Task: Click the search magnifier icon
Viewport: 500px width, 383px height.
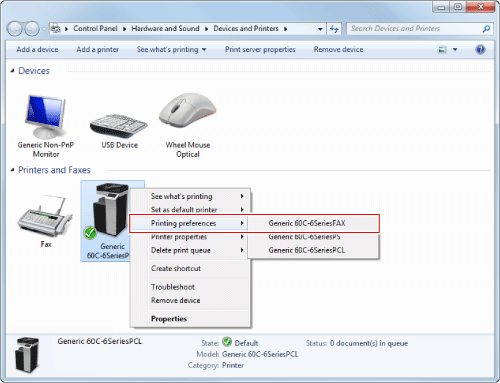Action: (x=486, y=29)
